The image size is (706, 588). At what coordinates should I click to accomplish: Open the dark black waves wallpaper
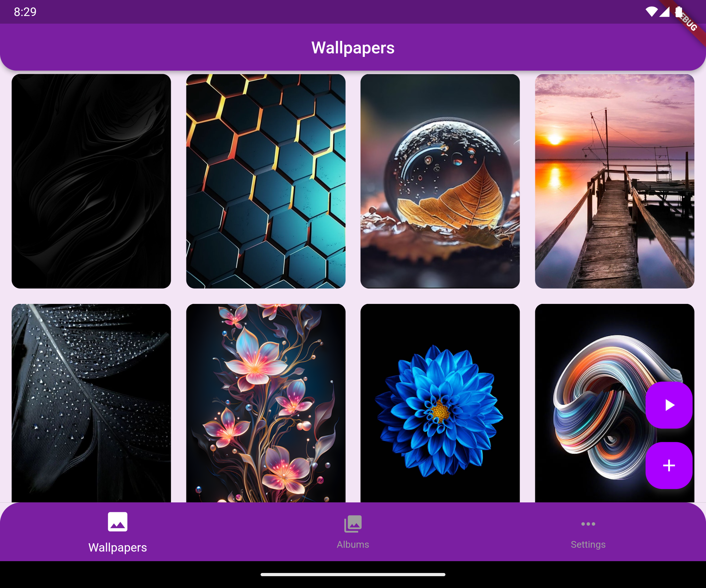click(x=91, y=181)
